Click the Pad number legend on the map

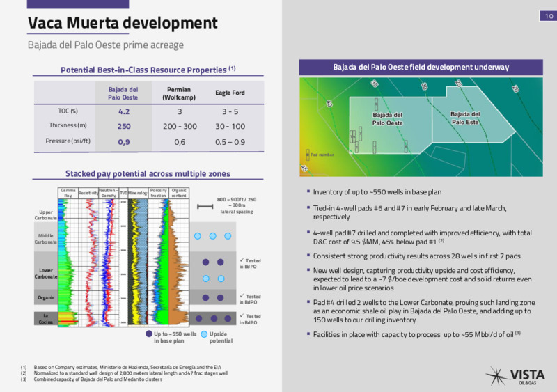(x=320, y=155)
